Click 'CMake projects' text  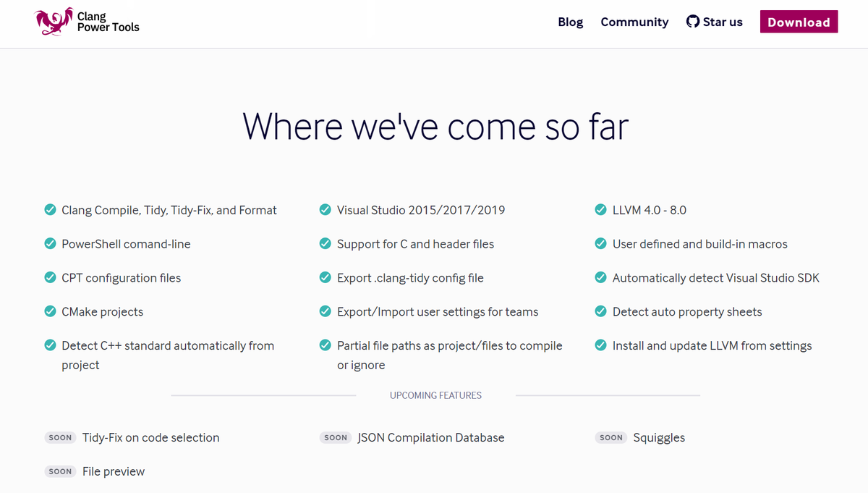point(103,312)
